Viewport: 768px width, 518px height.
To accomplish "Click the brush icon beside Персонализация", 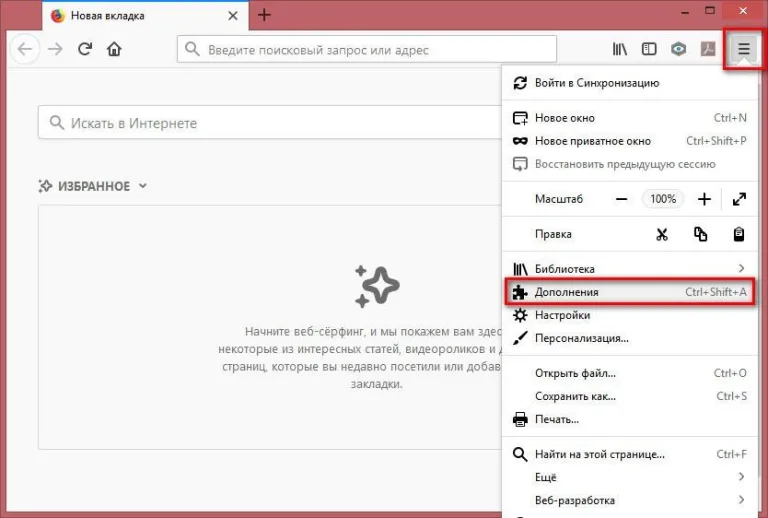I will tap(520, 338).
